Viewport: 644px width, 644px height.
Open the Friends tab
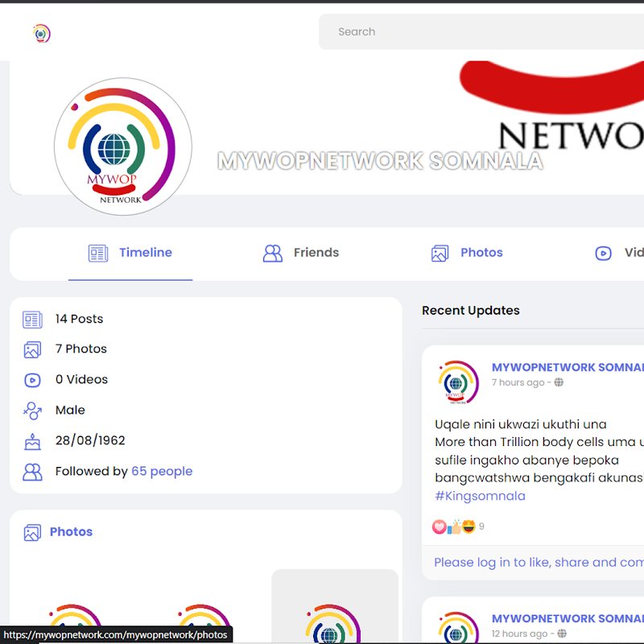tap(300, 253)
